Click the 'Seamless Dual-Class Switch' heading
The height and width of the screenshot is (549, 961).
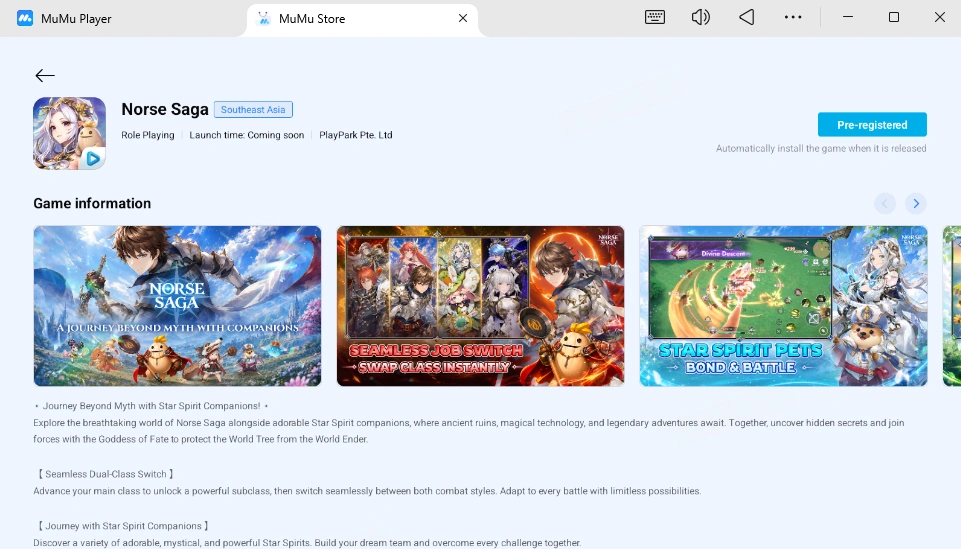point(106,474)
